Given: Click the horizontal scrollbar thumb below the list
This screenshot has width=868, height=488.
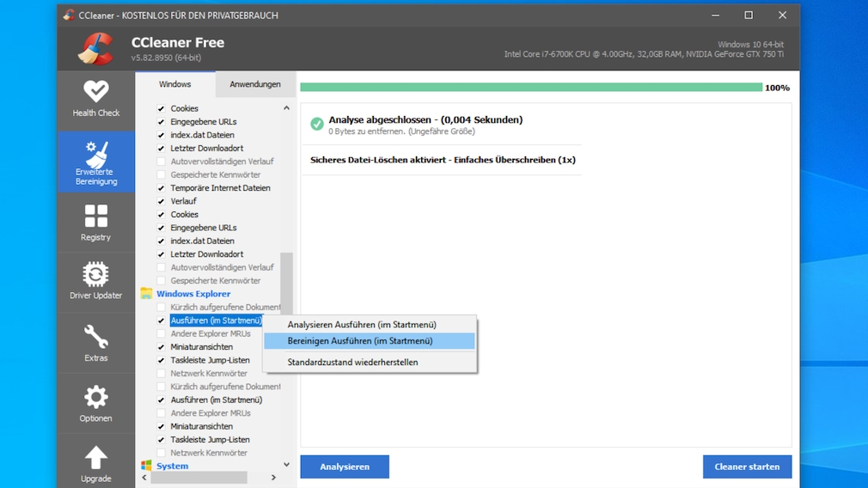Looking at the screenshot, I should 199,477.
